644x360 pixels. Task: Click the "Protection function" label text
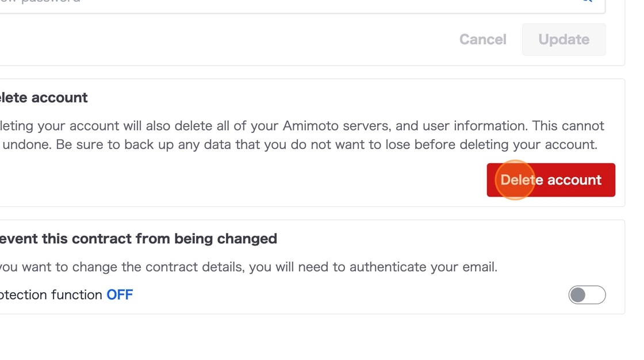pos(52,295)
